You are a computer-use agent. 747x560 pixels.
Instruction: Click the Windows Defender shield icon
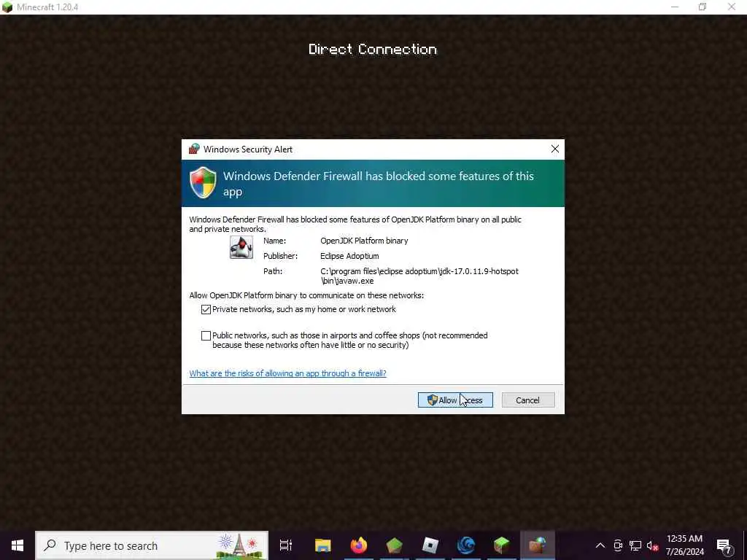coord(203,182)
